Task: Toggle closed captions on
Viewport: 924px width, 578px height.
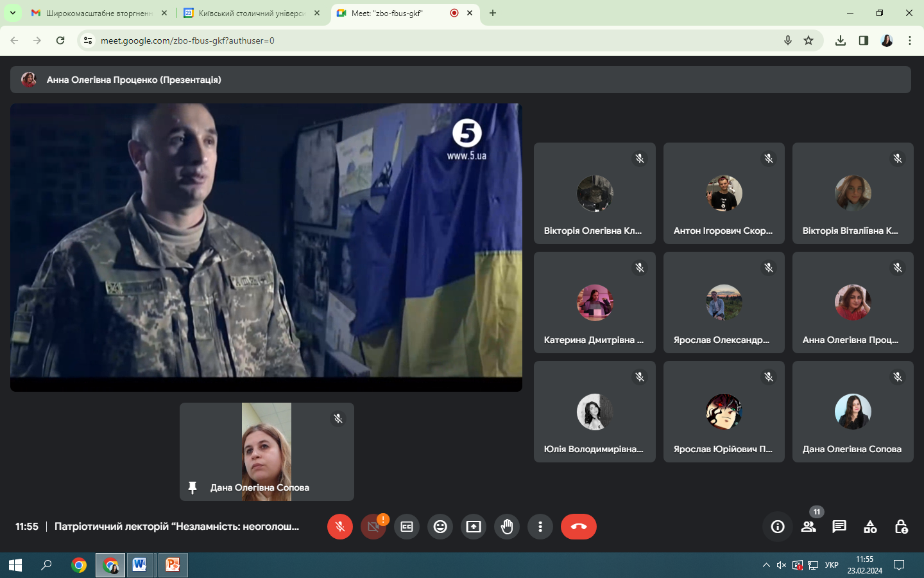Action: pyautogui.click(x=407, y=527)
